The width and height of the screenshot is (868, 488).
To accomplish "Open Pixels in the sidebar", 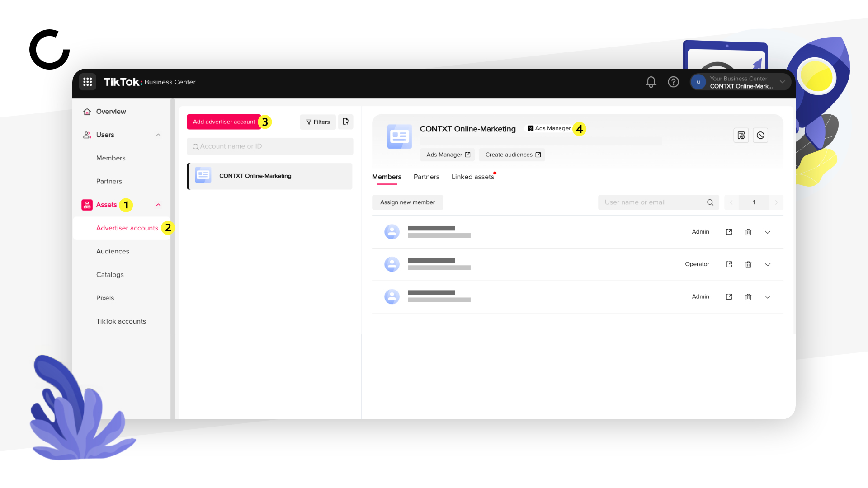I will pos(105,298).
